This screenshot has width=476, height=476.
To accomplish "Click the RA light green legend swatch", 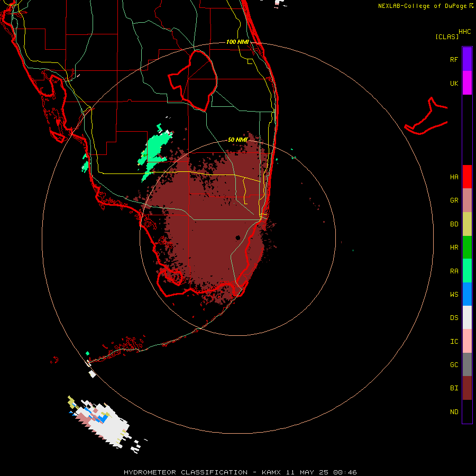I will (x=467, y=271).
